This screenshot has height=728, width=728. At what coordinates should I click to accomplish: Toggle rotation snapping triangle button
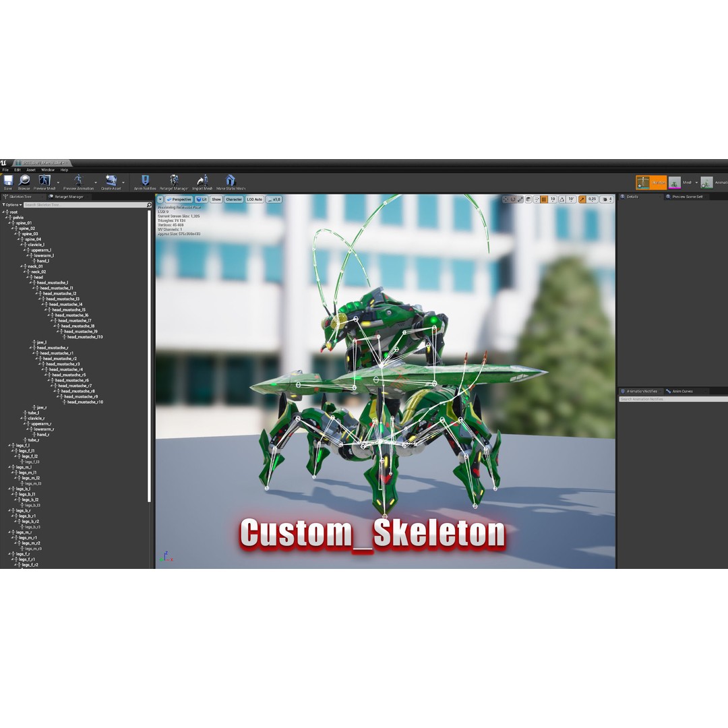[x=562, y=199]
